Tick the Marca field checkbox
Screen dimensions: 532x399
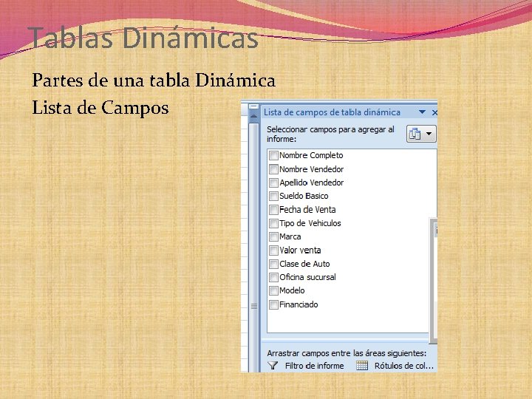coord(273,236)
